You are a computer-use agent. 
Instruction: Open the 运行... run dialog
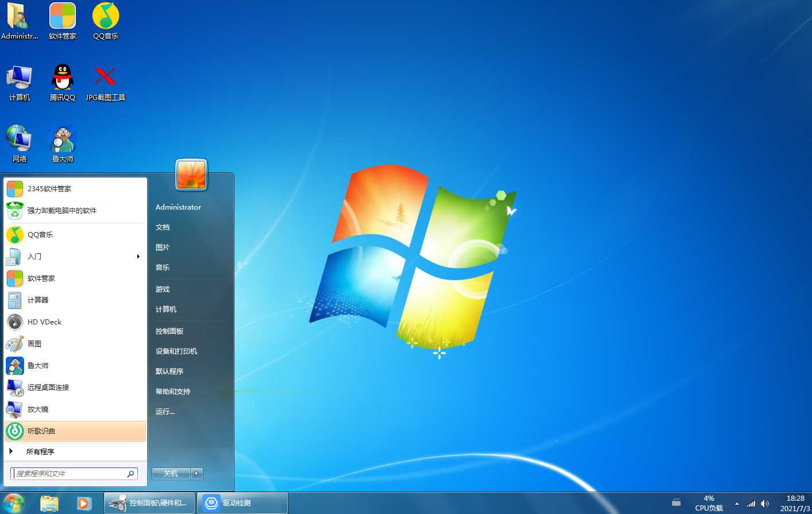coord(165,412)
